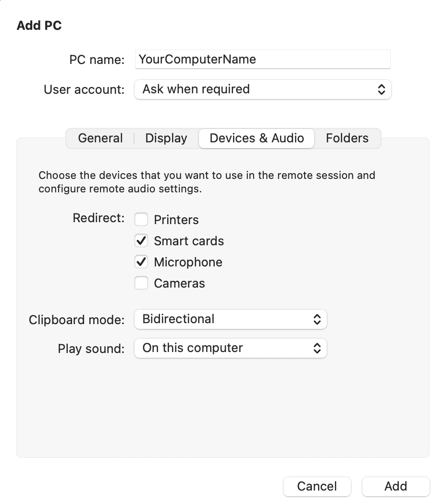Tick the Cameras checkbox
Image resolution: width=444 pixels, height=504 pixels.
pos(141,283)
